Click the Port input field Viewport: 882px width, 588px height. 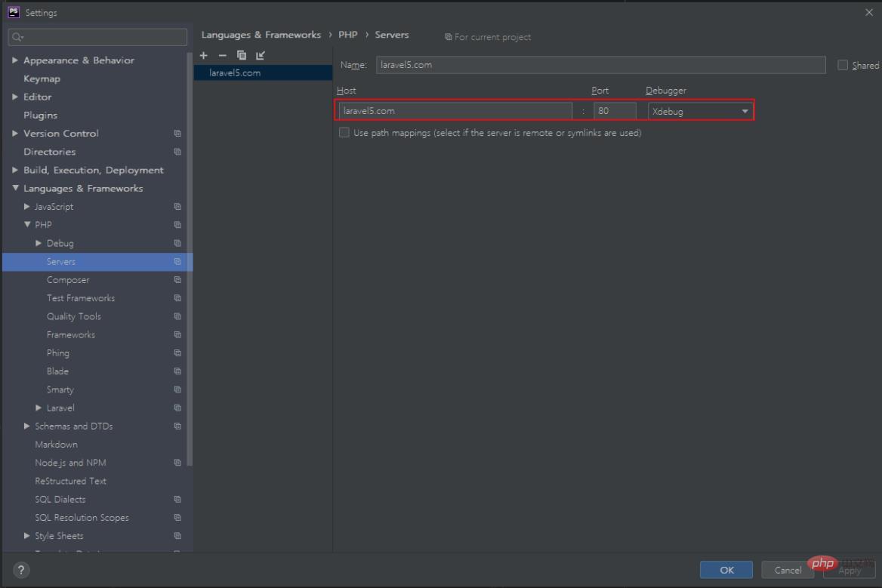[x=614, y=111]
